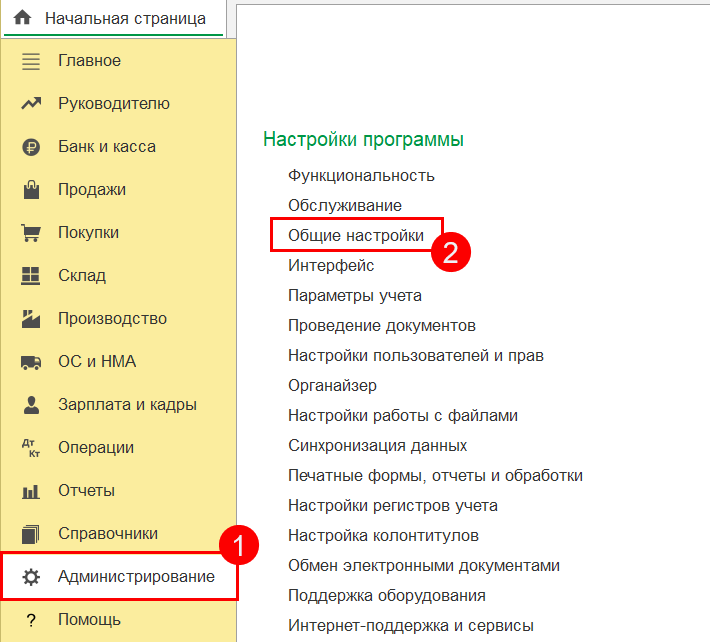This screenshot has height=642, width=710.
Task: Open the Органайзер link
Action: pos(332,386)
